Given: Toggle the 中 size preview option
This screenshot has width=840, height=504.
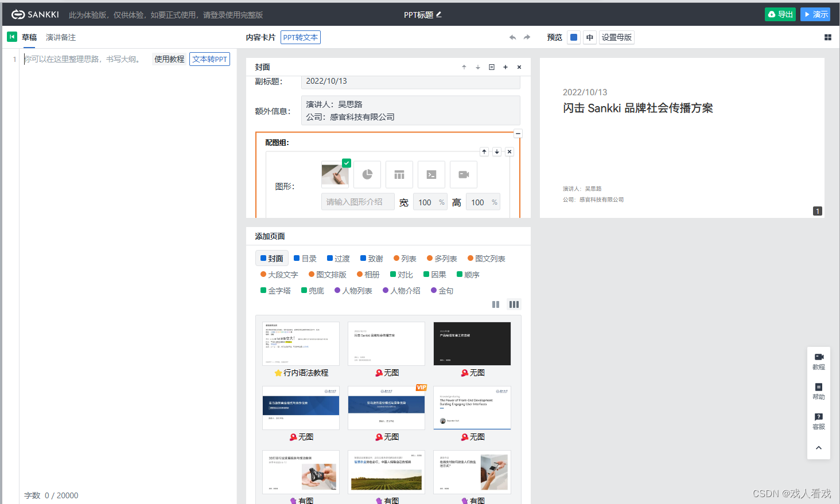Looking at the screenshot, I should pyautogui.click(x=590, y=37).
